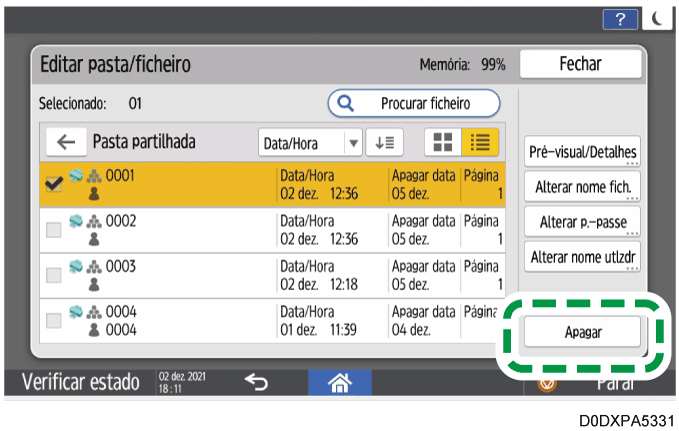Viewport: 679px width, 431px height.
Task: Open the Data/Hora sort dropdown
Action: tap(310, 142)
